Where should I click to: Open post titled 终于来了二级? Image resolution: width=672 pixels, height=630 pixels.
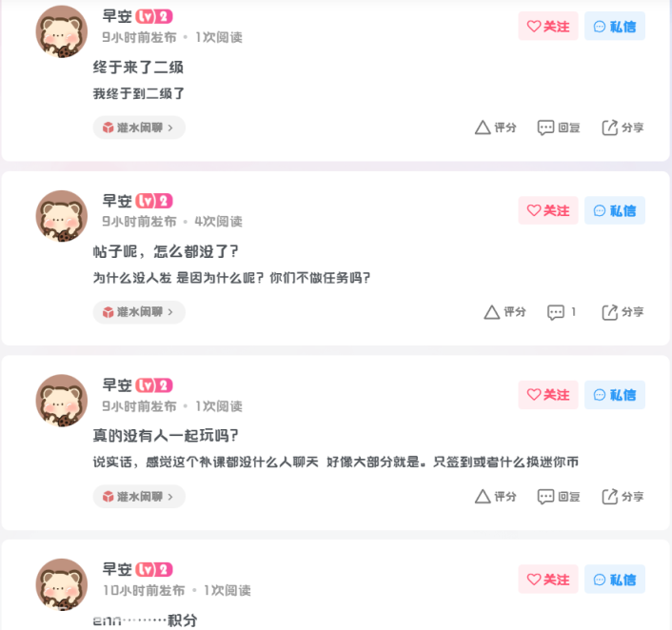pos(138,68)
